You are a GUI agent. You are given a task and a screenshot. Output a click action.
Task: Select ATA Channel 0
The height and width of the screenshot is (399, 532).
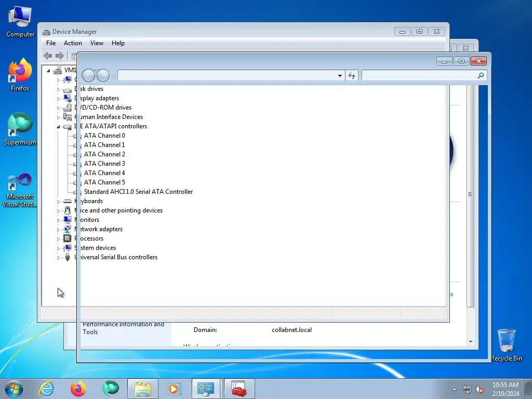tap(104, 136)
